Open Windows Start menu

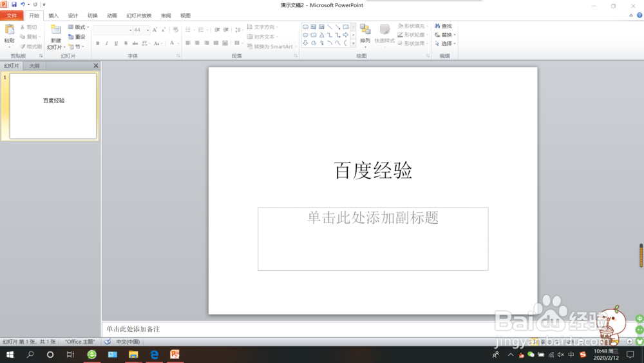point(10,355)
